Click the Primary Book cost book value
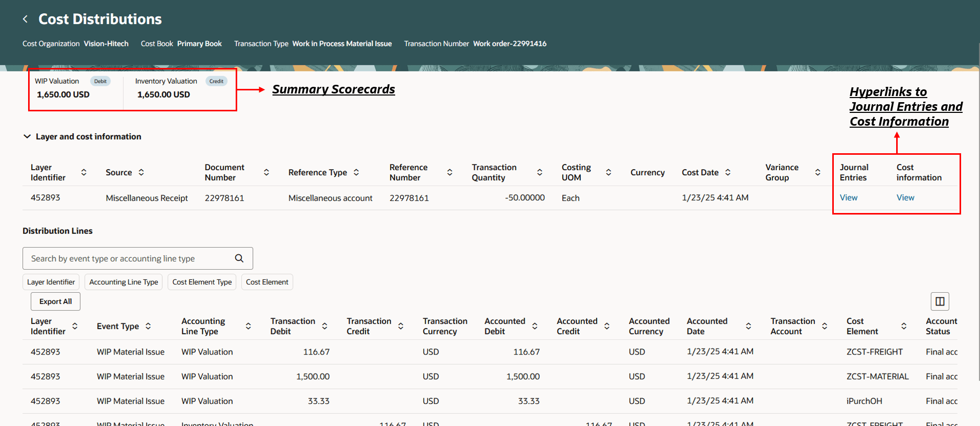The image size is (980, 426). tap(199, 44)
